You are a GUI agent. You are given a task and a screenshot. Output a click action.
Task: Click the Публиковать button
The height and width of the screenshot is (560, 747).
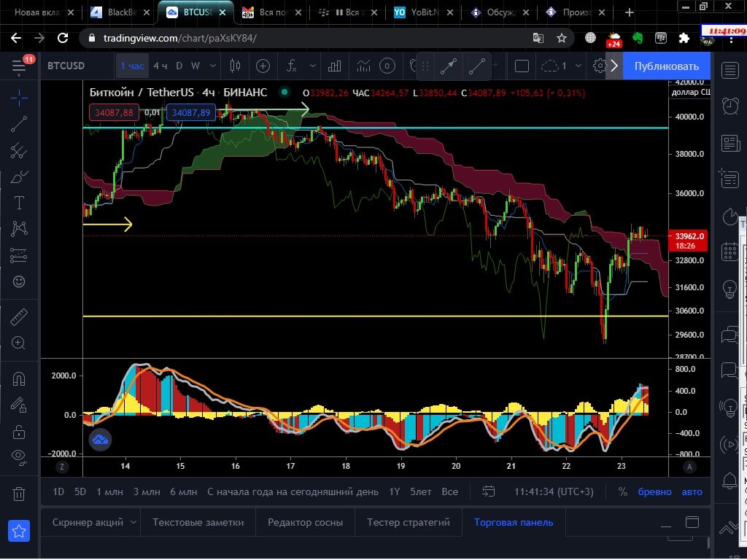click(666, 66)
